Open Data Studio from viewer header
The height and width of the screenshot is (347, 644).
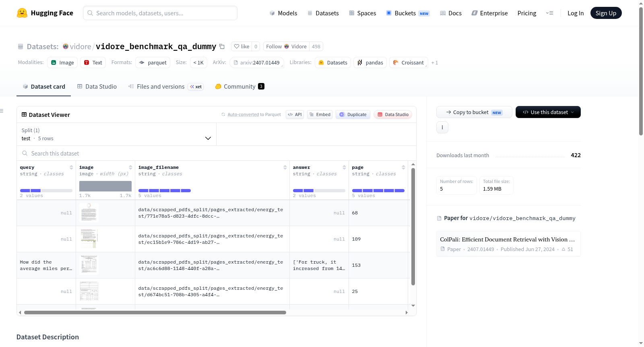pyautogui.click(x=393, y=114)
